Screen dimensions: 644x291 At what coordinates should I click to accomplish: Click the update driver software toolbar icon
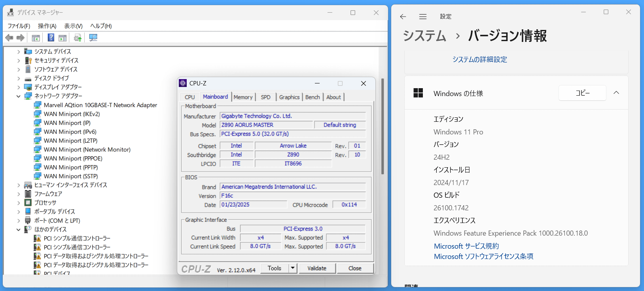click(78, 38)
